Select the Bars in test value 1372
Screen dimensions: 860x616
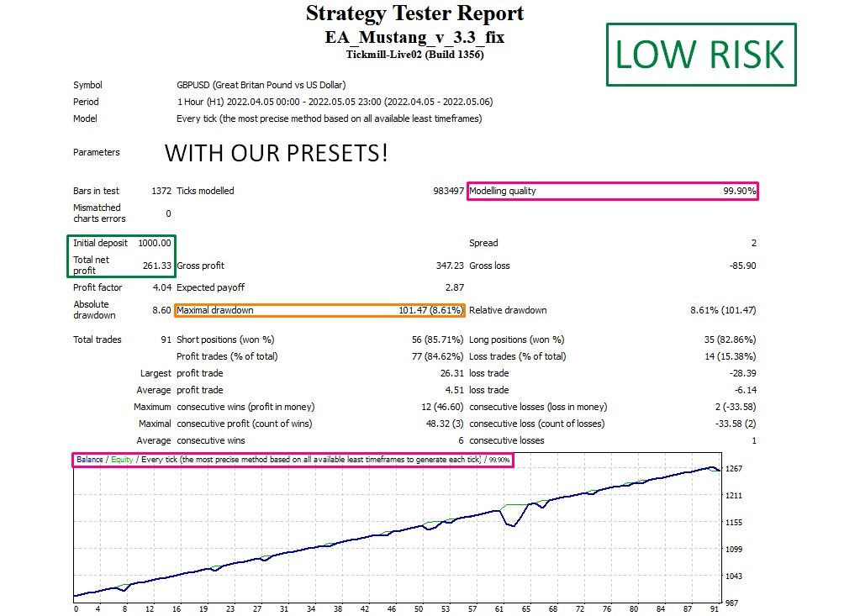pyautogui.click(x=161, y=191)
